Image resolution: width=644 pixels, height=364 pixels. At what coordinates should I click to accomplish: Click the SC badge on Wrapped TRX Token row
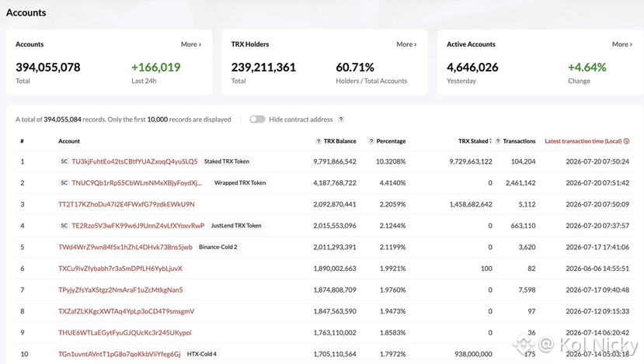pos(64,182)
